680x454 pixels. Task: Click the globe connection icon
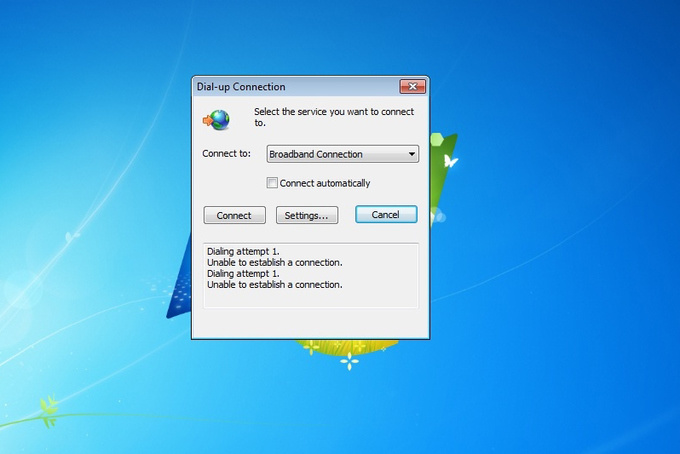216,120
